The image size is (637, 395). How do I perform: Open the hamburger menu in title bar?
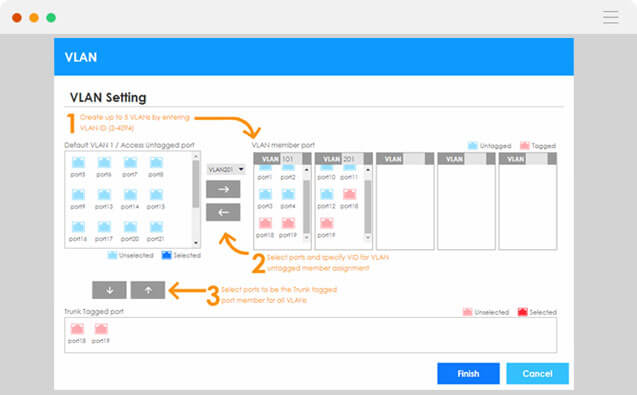click(611, 17)
